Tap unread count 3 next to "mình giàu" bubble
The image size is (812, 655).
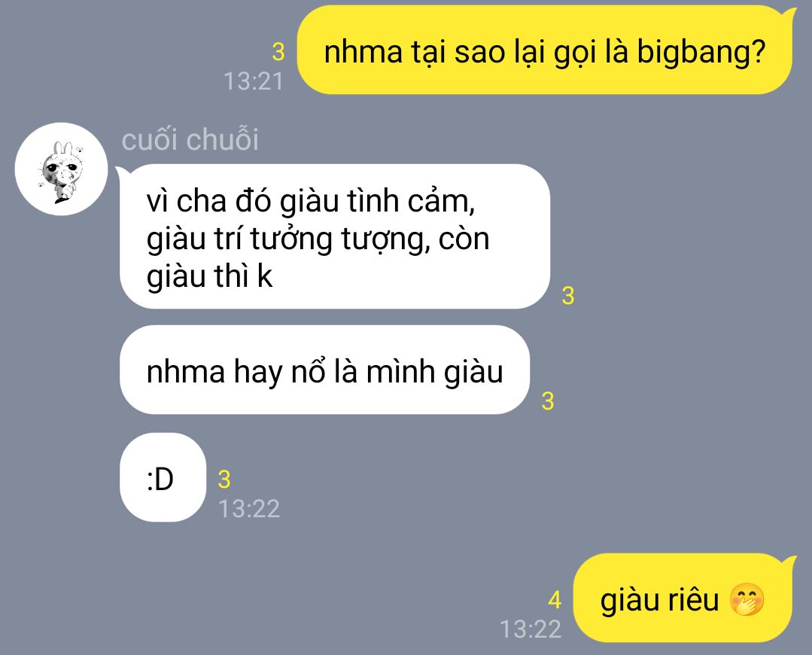coord(548,401)
